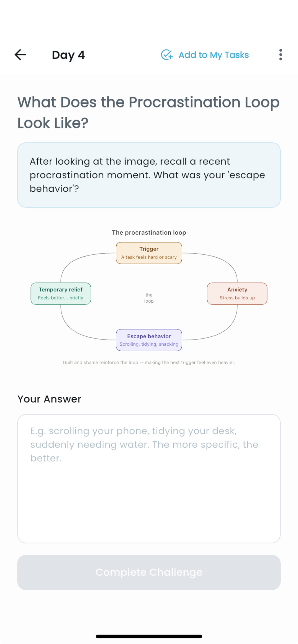Open the three-dot overflow menu
Image resolution: width=298 pixels, height=644 pixels.
pyautogui.click(x=280, y=55)
